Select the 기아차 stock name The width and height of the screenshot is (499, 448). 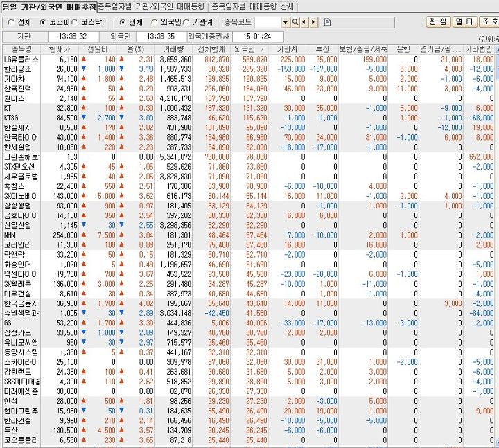click(x=15, y=79)
